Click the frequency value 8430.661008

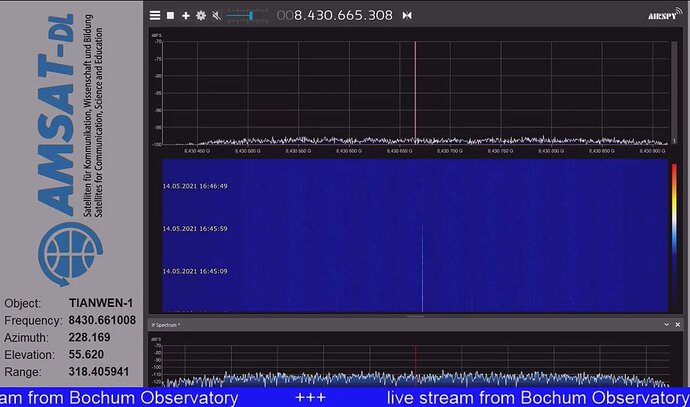tap(102, 320)
